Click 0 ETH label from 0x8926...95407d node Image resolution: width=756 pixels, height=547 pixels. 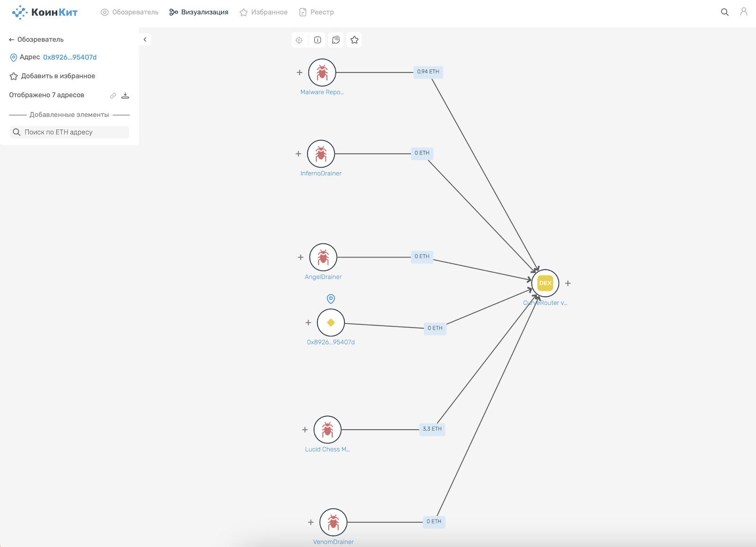coord(435,328)
